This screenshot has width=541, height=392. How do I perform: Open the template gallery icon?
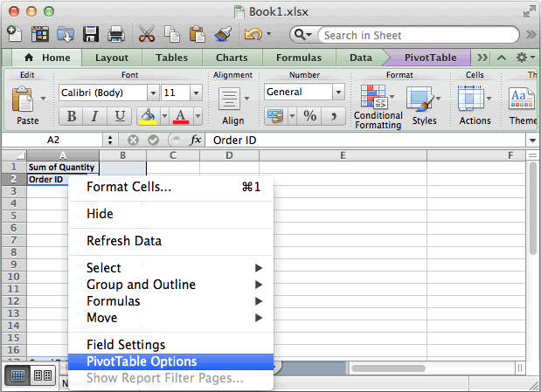(39, 34)
